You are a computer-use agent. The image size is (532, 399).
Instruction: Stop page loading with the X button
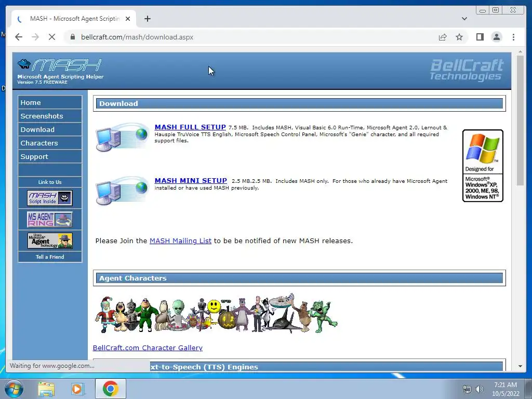[x=52, y=37]
